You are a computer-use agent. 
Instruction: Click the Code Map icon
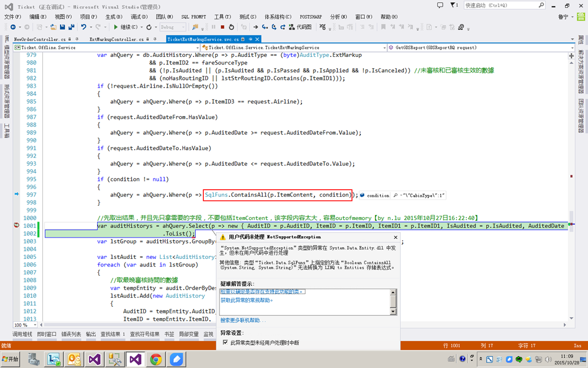click(x=291, y=27)
